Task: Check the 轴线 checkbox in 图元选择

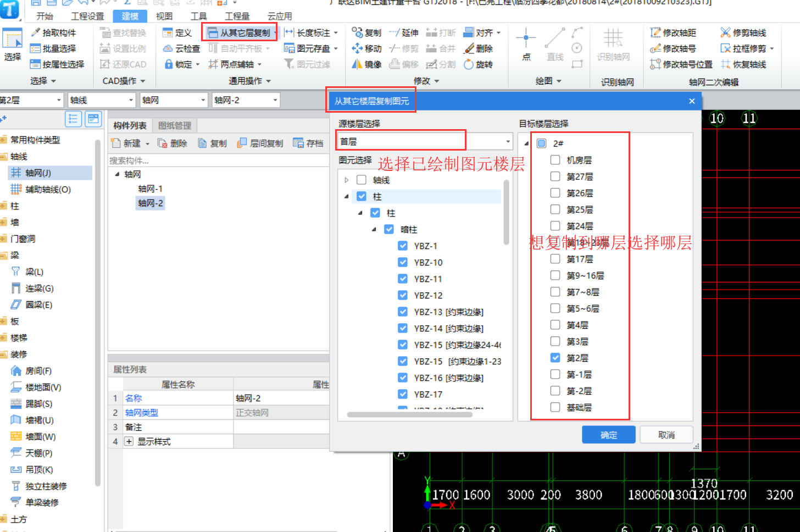Action: click(x=362, y=180)
